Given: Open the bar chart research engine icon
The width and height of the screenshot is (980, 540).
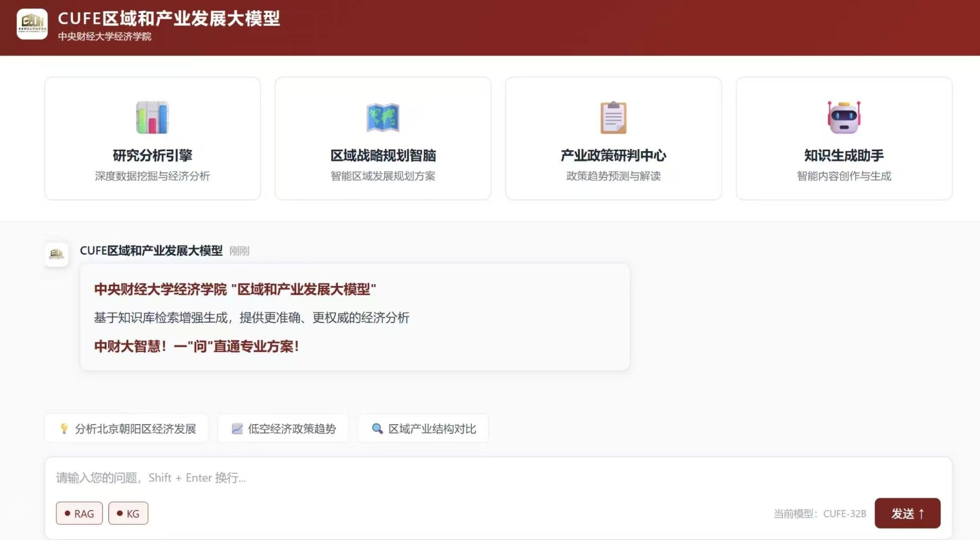Looking at the screenshot, I should coord(152,117).
